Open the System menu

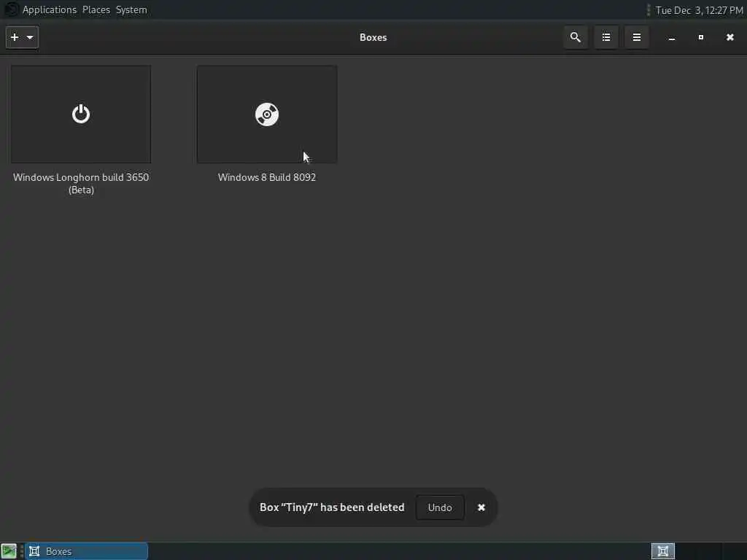(x=131, y=9)
